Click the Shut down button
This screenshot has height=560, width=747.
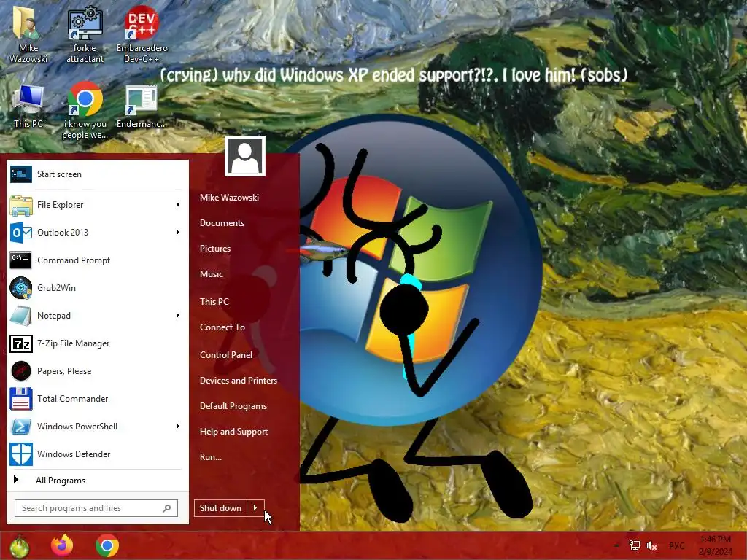220,508
